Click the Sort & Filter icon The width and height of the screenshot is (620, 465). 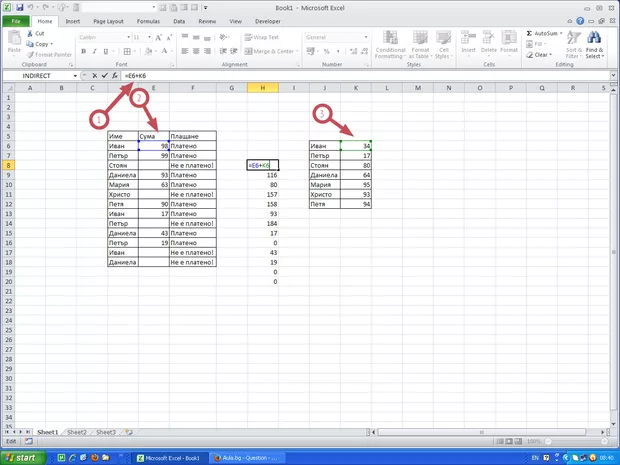pyautogui.click(x=574, y=44)
